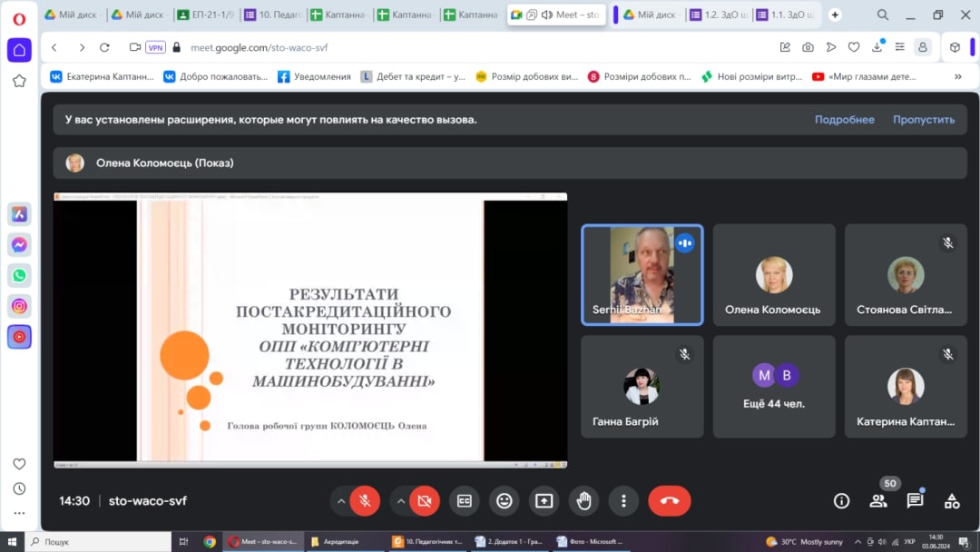Switch to the 1.2. ЗдО tab
The width and height of the screenshot is (980, 552).
pyautogui.click(x=718, y=15)
